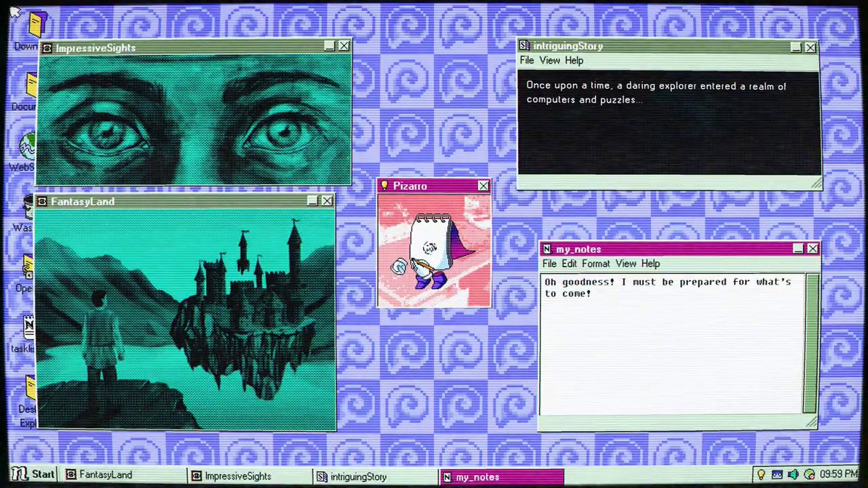This screenshot has height=488, width=868.
Task: Close the my_notes window
Action: (813, 249)
